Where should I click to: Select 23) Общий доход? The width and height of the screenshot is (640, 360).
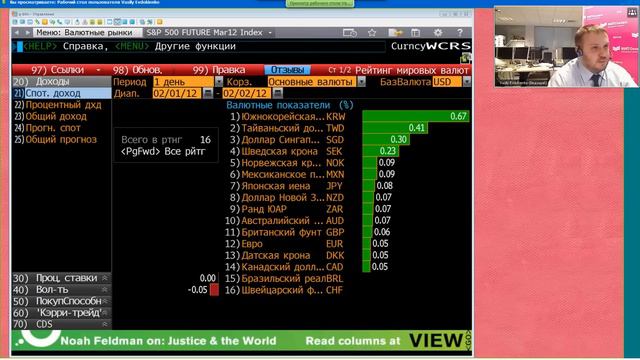point(51,116)
